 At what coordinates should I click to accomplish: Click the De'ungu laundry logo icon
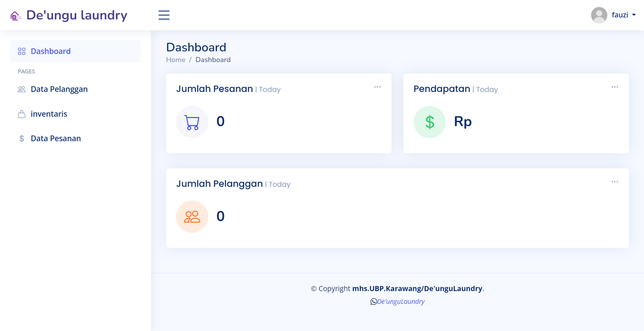tap(16, 16)
